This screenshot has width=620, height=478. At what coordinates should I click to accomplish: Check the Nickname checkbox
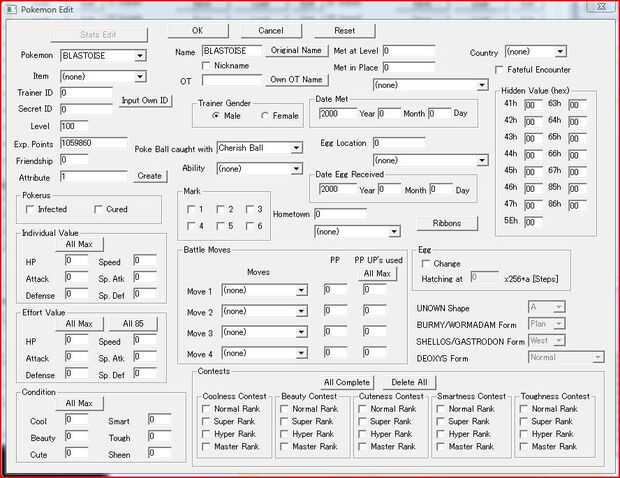206,66
